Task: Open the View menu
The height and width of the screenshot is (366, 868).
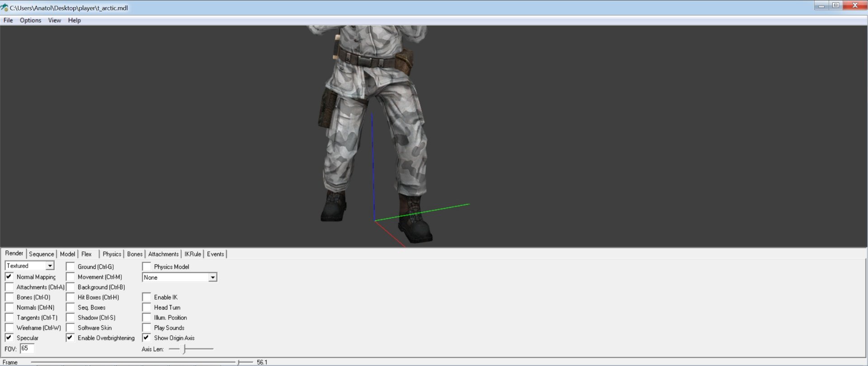Action: click(54, 20)
